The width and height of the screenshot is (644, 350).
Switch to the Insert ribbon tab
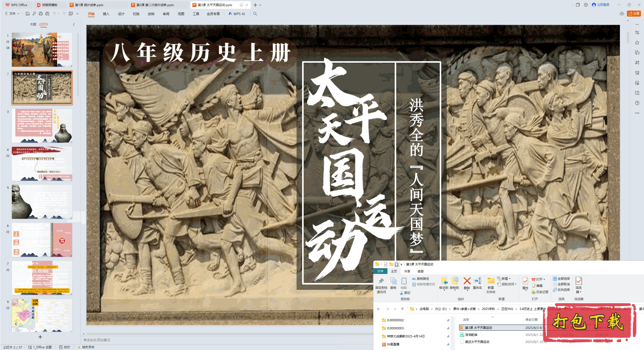tap(106, 14)
